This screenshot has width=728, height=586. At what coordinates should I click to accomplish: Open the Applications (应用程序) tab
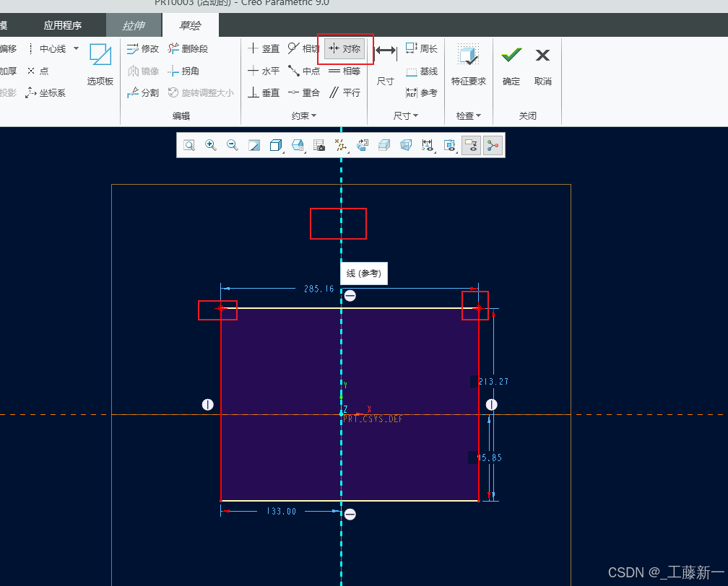coord(63,25)
